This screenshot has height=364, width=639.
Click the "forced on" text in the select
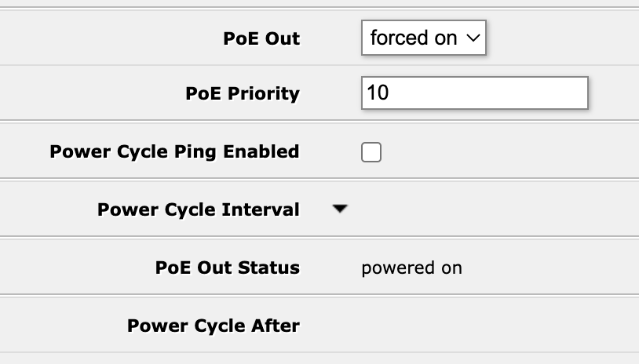pyautogui.click(x=414, y=38)
